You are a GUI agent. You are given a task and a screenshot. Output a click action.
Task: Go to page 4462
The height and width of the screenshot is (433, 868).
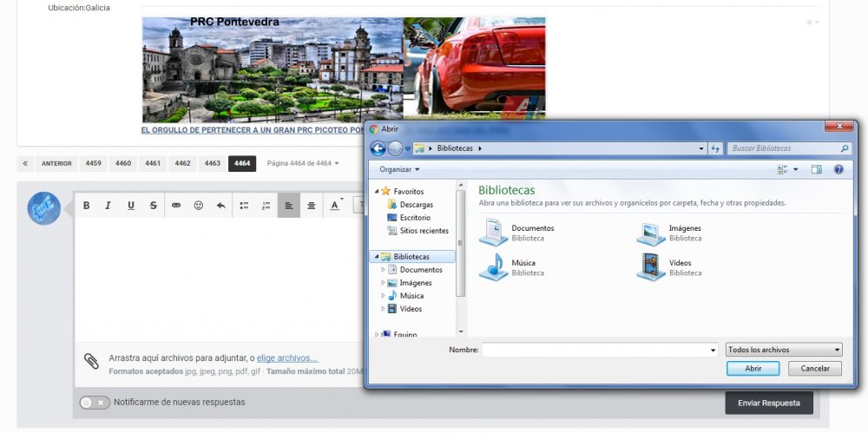(182, 163)
